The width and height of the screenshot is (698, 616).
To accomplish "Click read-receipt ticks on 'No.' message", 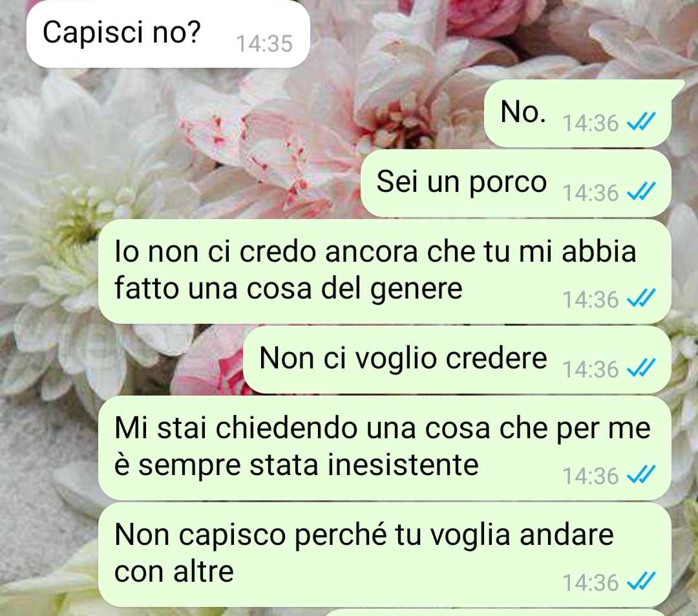I will tap(641, 122).
